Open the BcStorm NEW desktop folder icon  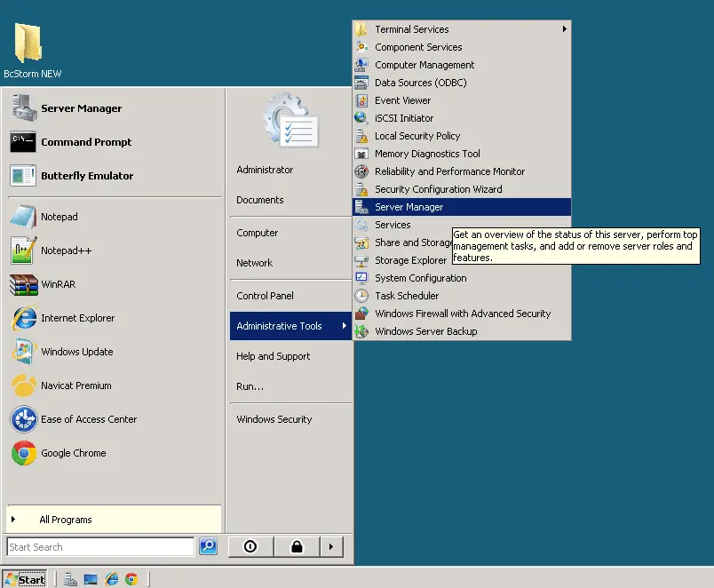(28, 43)
